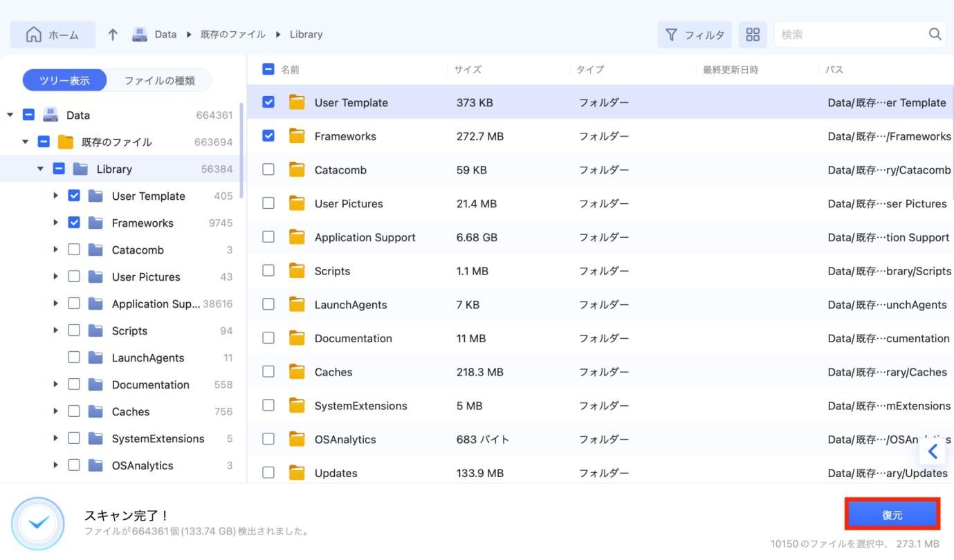Click the up arrow navigation icon
The height and width of the screenshot is (560, 954).
pyautogui.click(x=113, y=35)
